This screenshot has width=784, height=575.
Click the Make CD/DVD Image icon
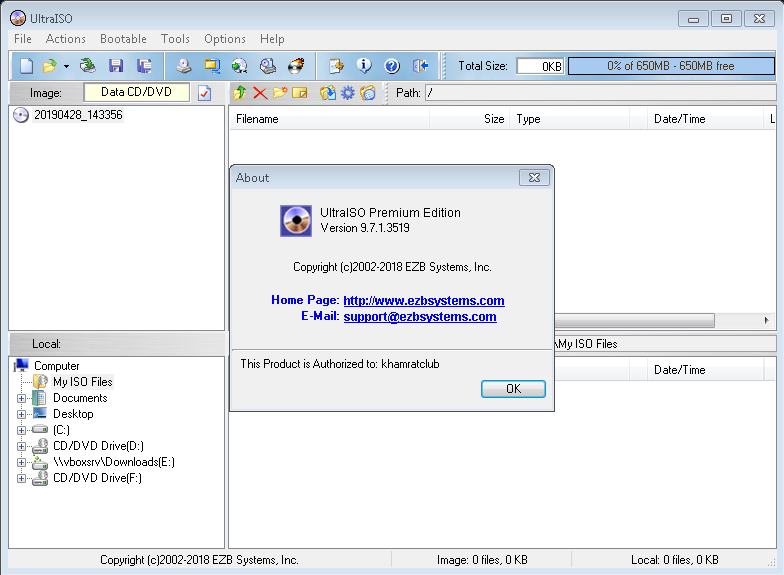coord(184,66)
